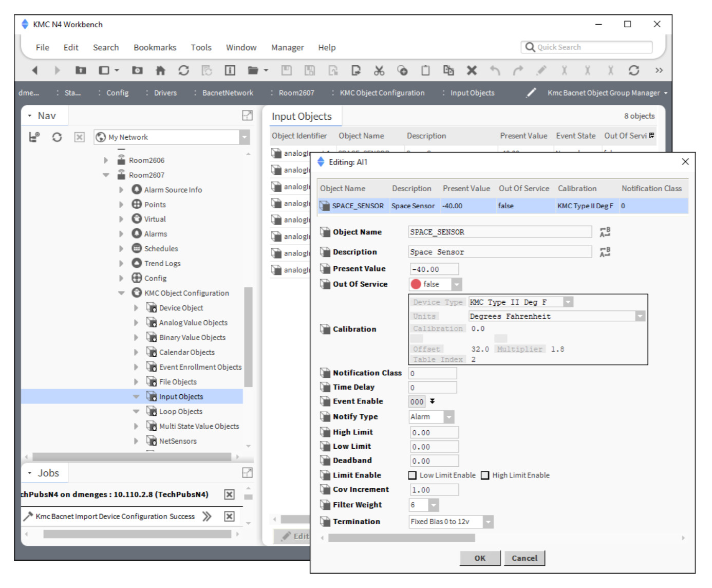This screenshot has height=588, width=712.
Task: Refresh the view using the toolbar refresh icon
Action: click(183, 70)
